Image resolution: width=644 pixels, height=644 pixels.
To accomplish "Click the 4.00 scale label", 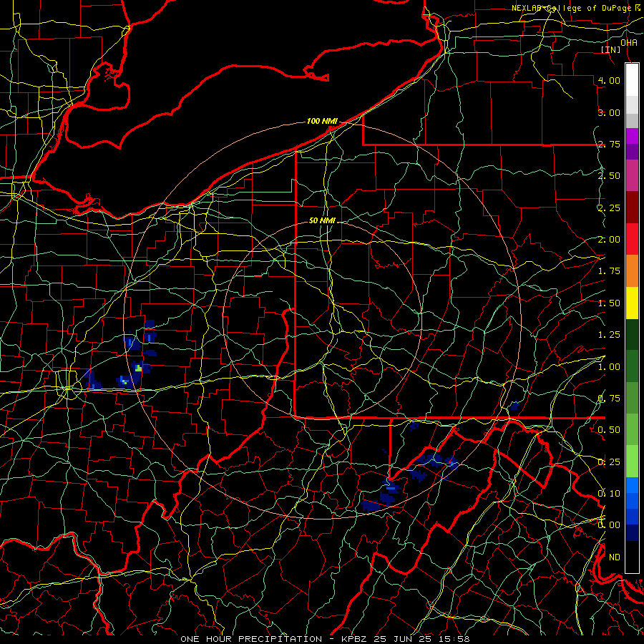I will tap(609, 80).
